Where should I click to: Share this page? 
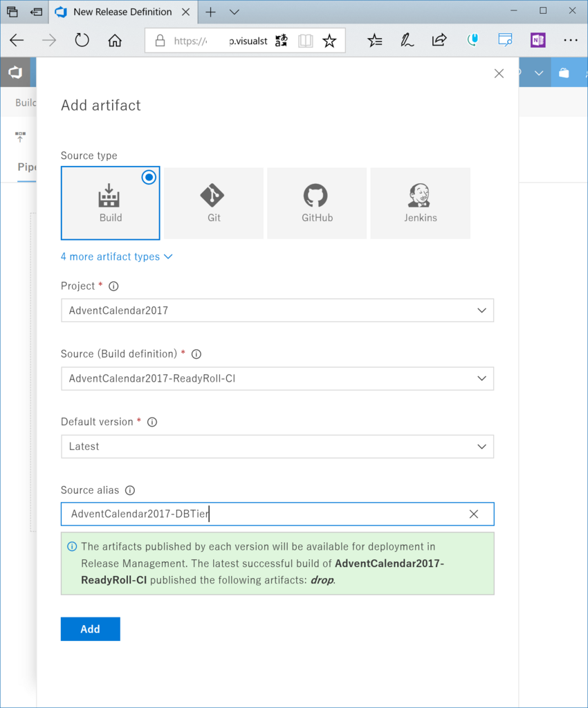[439, 41]
